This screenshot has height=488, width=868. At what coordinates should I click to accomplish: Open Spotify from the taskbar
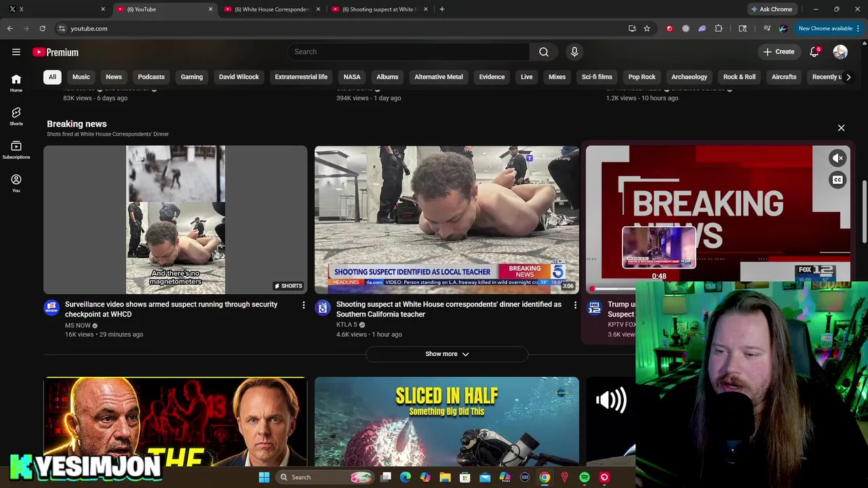tap(585, 477)
